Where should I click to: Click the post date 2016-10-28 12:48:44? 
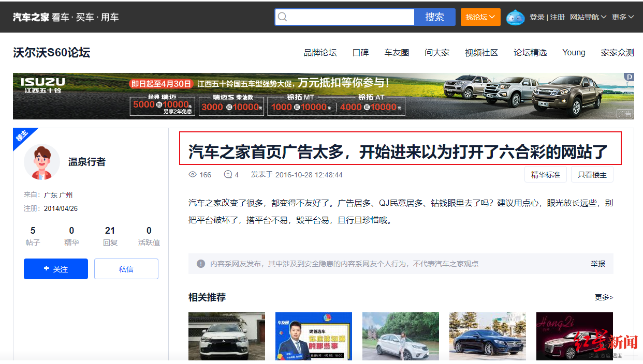[x=309, y=175]
